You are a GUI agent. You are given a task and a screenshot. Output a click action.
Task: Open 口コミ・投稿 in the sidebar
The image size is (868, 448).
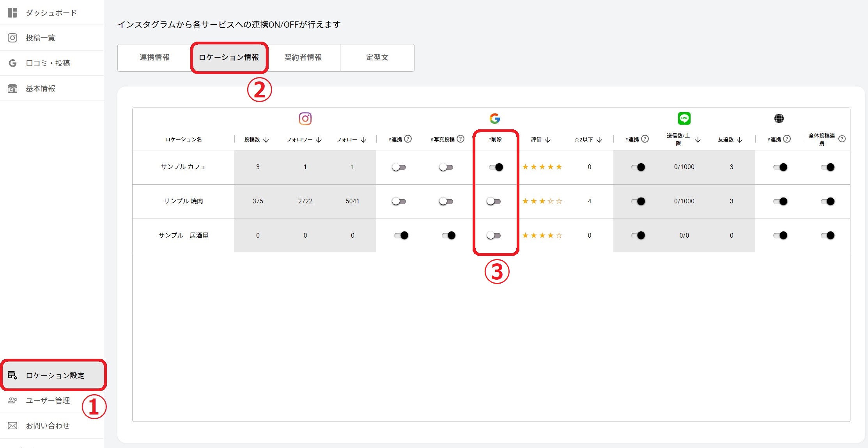[x=48, y=63]
